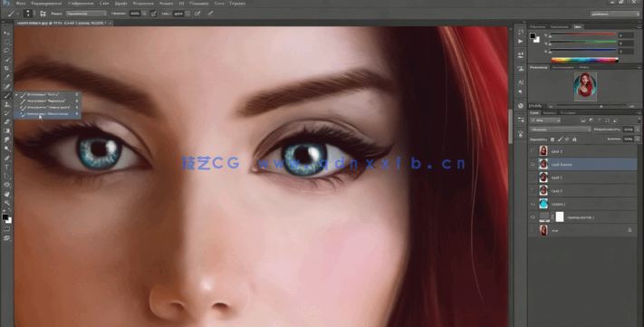The image size is (644, 327).
Task: Open the layer fill arrow
Action: [638, 139]
